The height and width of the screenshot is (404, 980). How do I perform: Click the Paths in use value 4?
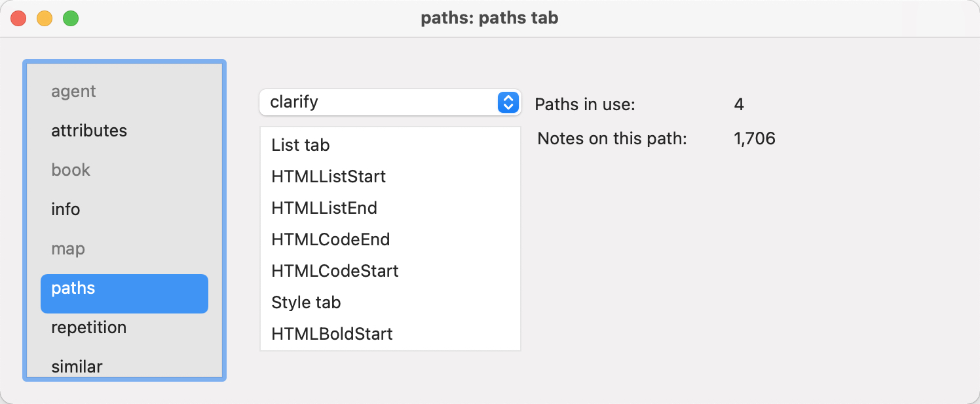click(x=740, y=104)
